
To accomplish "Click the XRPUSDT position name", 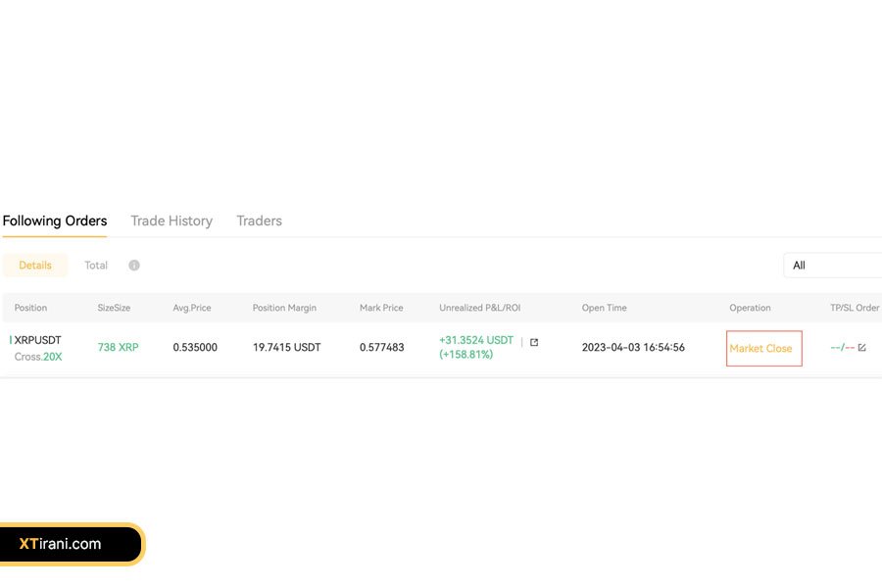I will coord(37,340).
